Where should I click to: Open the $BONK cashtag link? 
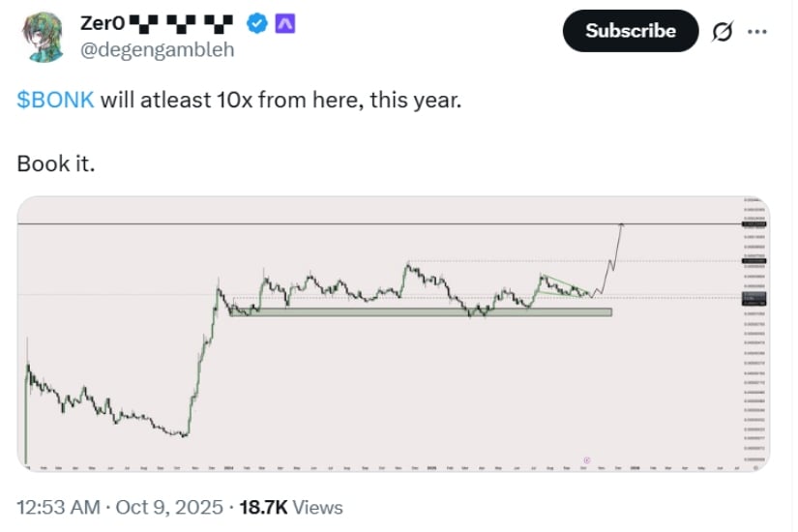55,101
